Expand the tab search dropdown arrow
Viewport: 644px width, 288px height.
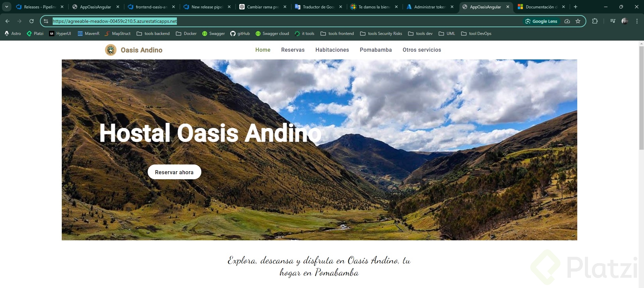point(7,7)
